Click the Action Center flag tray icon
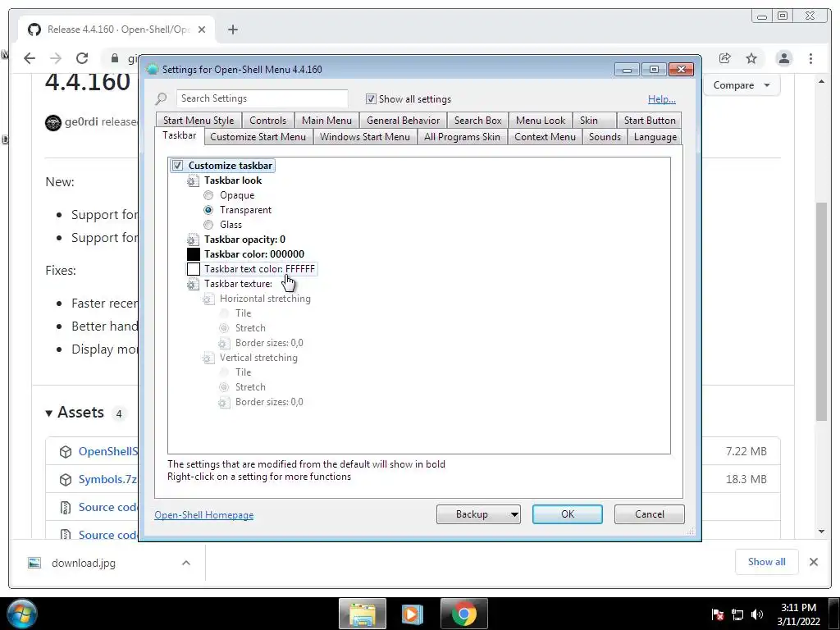The height and width of the screenshot is (630, 840). 717,614
